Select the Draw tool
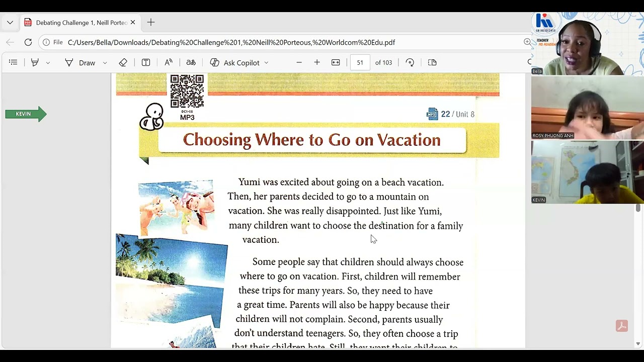The width and height of the screenshot is (644, 362). coord(80,62)
